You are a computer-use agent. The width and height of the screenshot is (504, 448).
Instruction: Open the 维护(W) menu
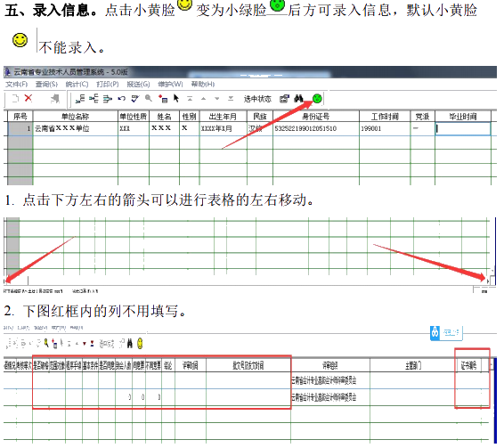(x=170, y=85)
